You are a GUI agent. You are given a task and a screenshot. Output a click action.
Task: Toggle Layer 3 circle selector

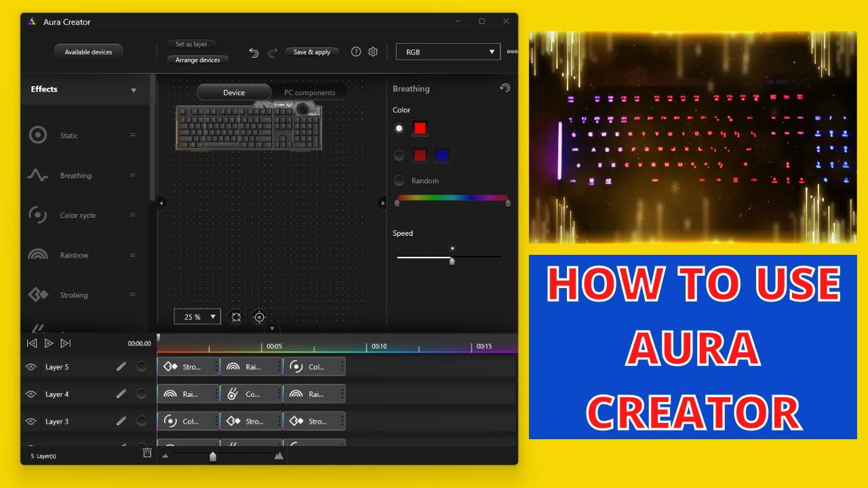point(141,421)
